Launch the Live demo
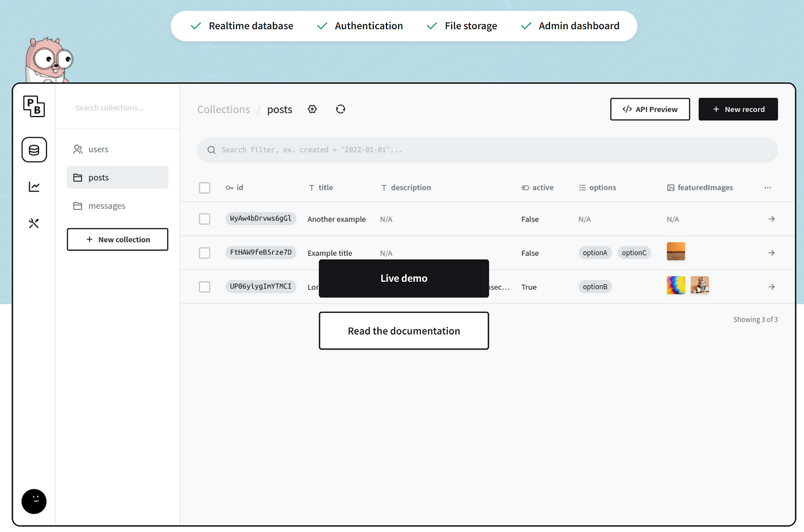The width and height of the screenshot is (804, 532). pyautogui.click(x=404, y=278)
